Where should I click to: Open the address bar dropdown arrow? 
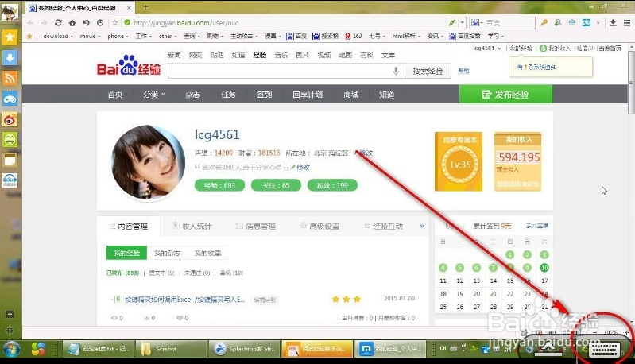[x=462, y=23]
